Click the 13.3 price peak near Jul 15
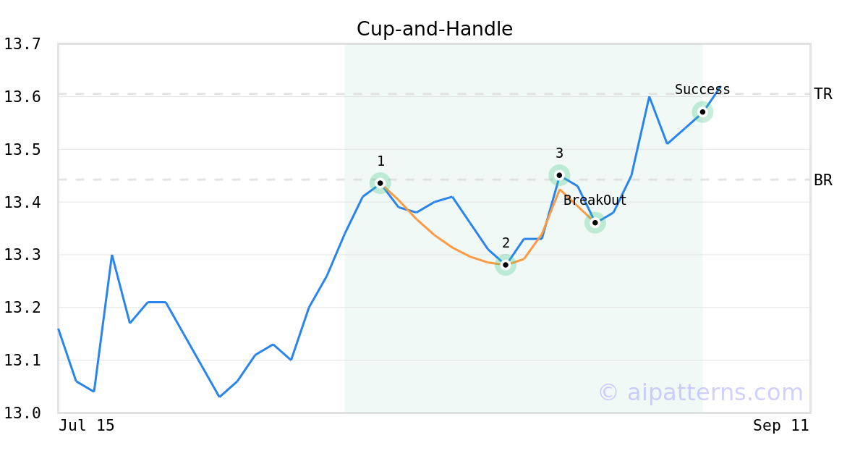 click(x=112, y=256)
